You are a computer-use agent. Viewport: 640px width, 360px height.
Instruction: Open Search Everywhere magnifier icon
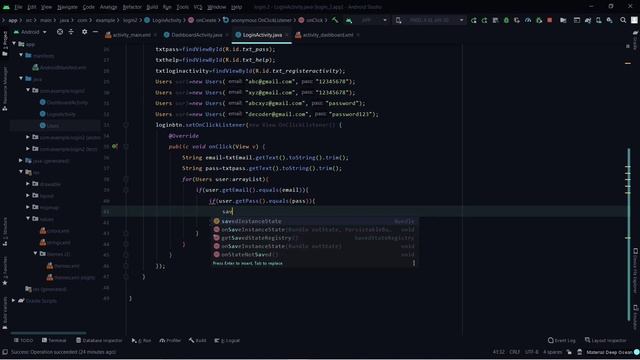click(623, 20)
